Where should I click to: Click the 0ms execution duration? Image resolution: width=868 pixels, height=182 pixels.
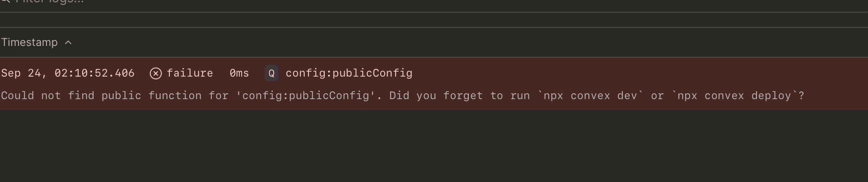click(x=239, y=73)
